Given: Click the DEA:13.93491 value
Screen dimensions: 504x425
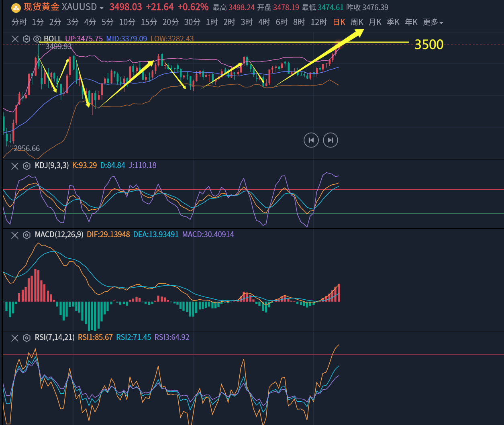Looking at the screenshot, I should pyautogui.click(x=156, y=234).
